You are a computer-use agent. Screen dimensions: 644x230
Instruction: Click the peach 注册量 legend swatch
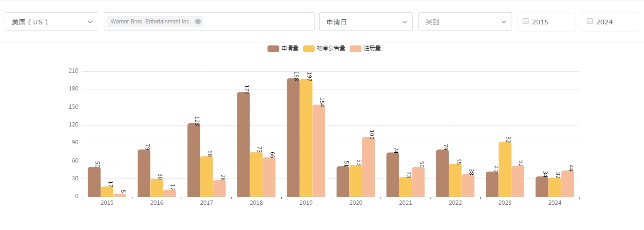click(356, 48)
